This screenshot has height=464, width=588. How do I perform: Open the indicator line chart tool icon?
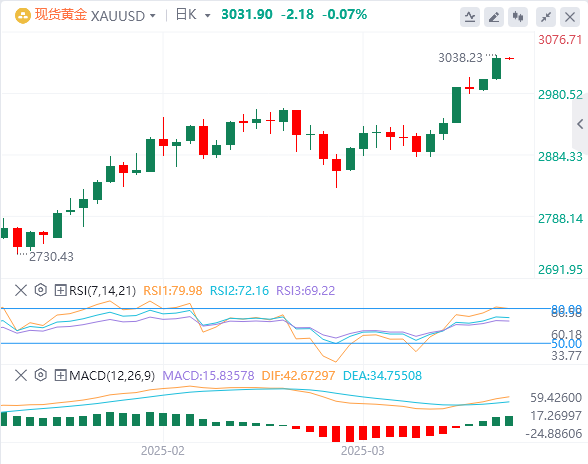coord(470,17)
